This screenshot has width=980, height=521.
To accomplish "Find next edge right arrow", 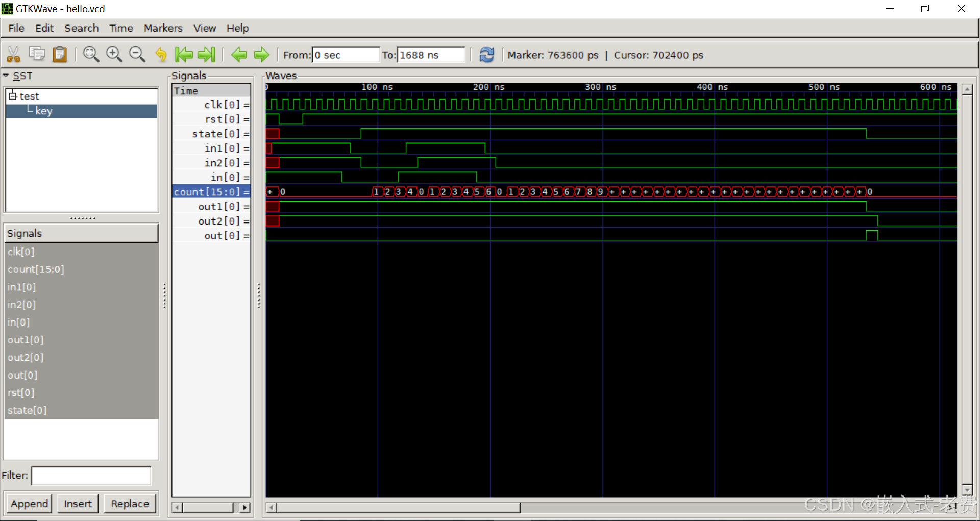I will point(261,54).
